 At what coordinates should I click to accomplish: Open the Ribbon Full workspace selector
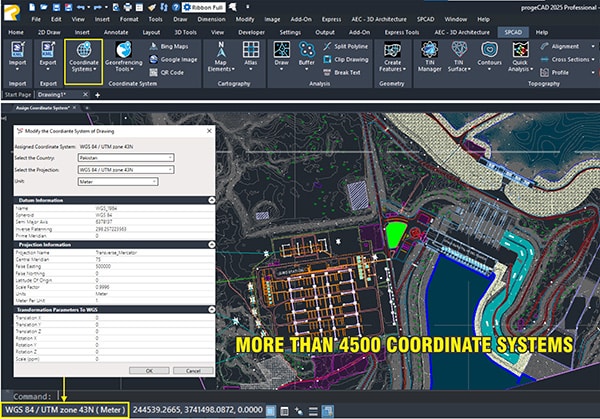[204, 7]
